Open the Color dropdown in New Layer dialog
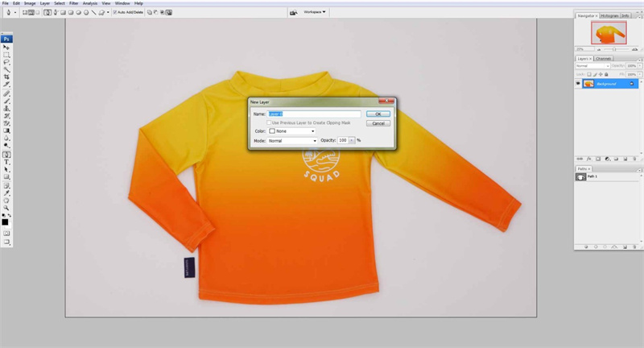The width and height of the screenshot is (644, 348). point(291,130)
